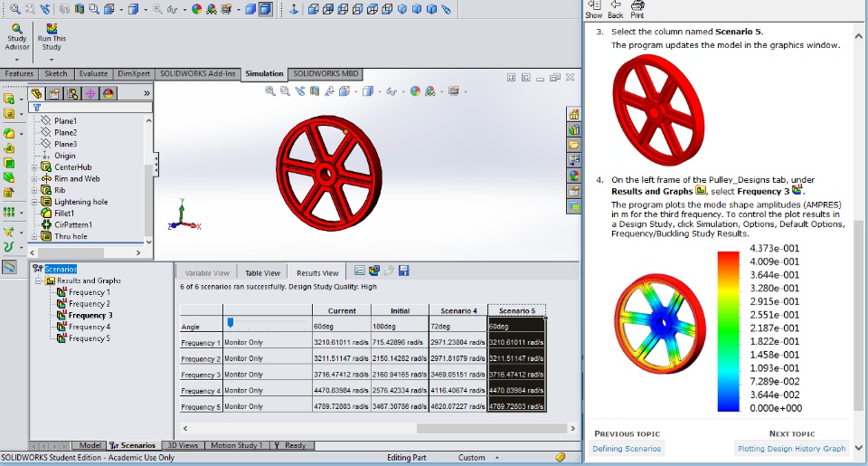Click the Study Advisor icon
Image resolution: width=868 pixels, height=466 pixels.
(x=16, y=28)
